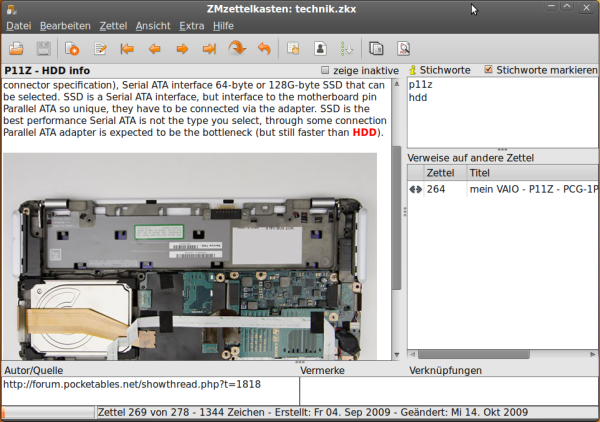
Task: Open the Datei menu
Action: [19, 26]
